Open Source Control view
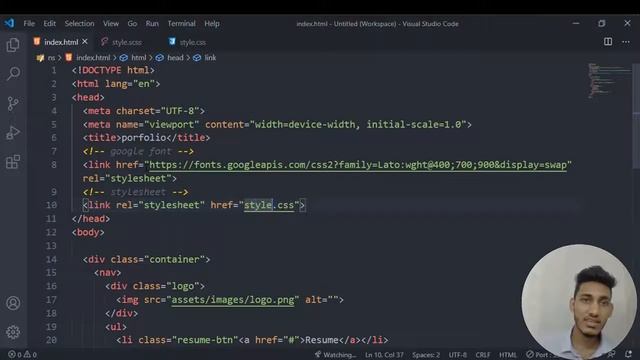The width and height of the screenshot is (640, 360). click(x=13, y=103)
